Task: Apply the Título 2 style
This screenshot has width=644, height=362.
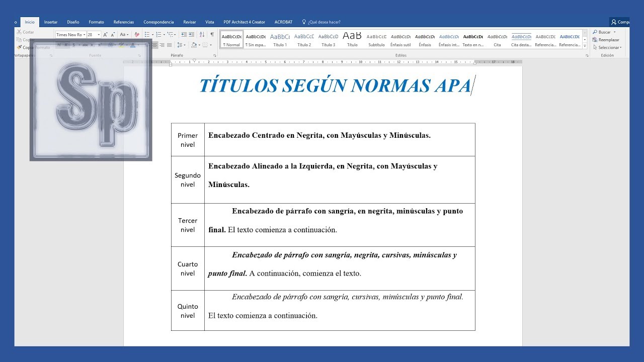Action: [304, 39]
